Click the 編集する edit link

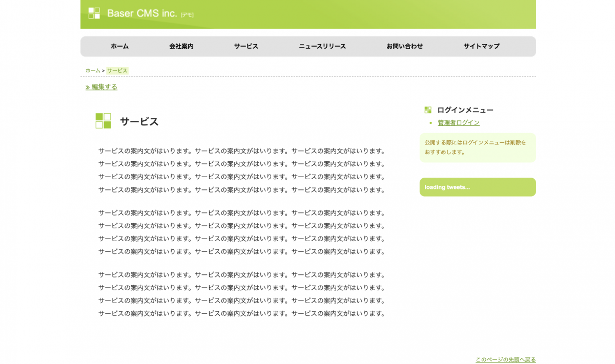tap(105, 87)
